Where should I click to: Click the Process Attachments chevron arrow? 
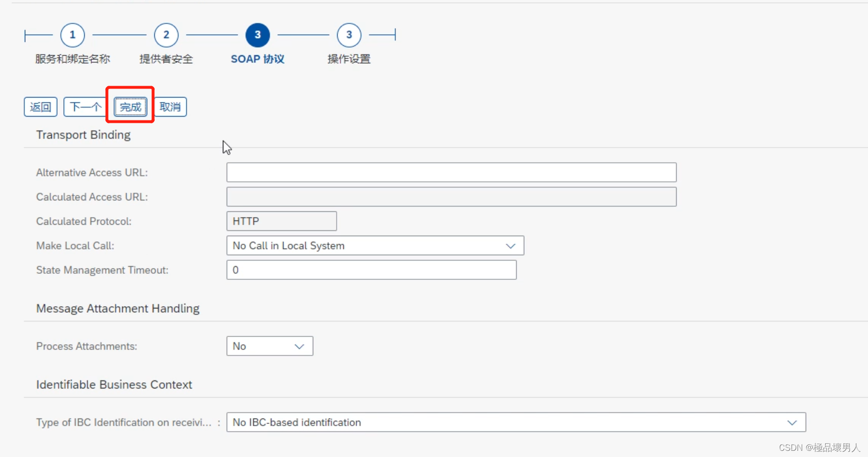[299, 346]
